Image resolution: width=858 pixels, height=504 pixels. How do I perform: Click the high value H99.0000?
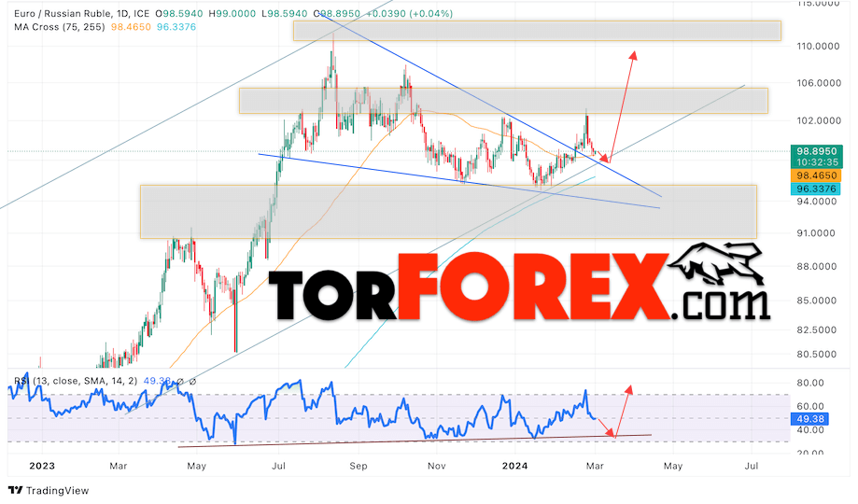coord(234,14)
